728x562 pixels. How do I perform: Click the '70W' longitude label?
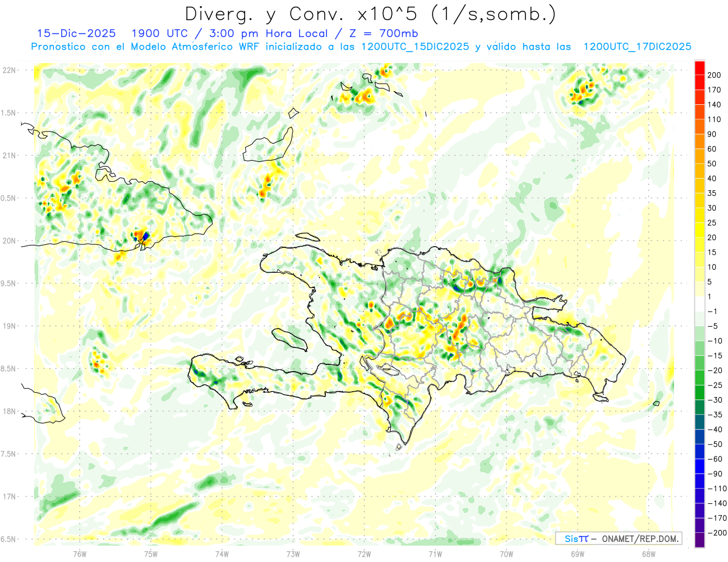(x=507, y=554)
